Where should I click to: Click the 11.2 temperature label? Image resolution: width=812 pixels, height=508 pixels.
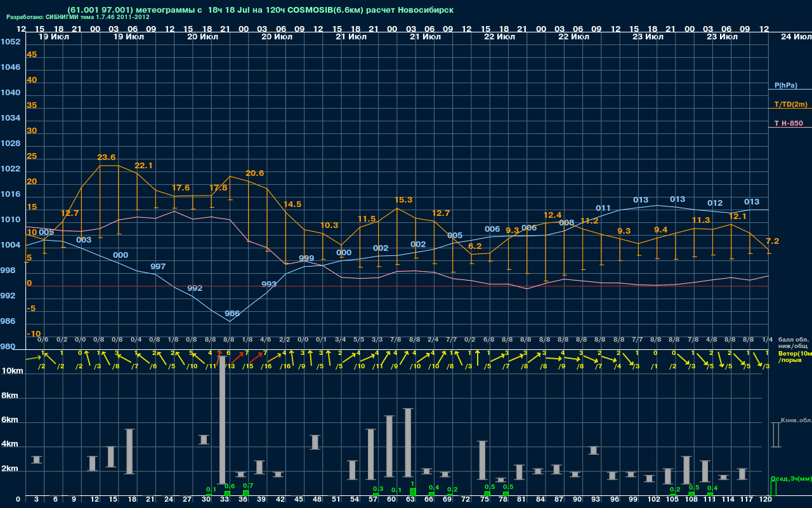589,220
